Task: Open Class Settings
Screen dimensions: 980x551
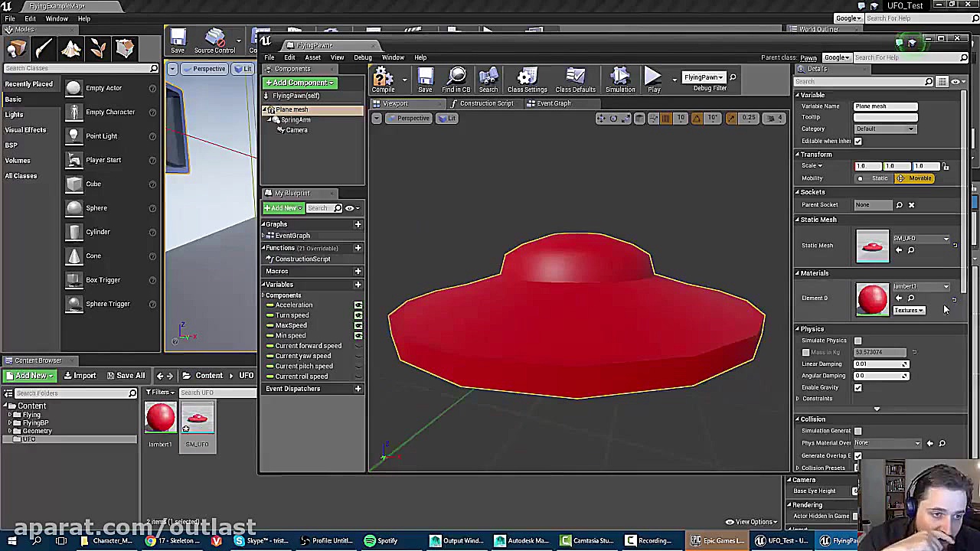Action: click(527, 80)
